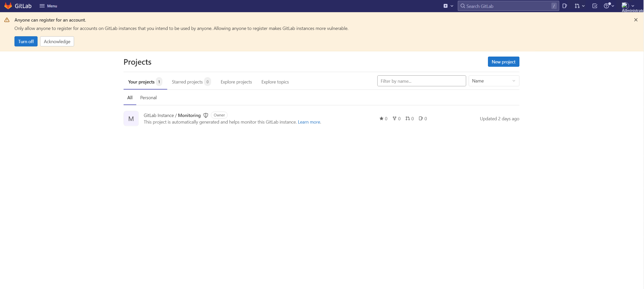Viewport: 644px width, 289px height.
Task: Open the issues list from the top bar
Action: click(565, 6)
